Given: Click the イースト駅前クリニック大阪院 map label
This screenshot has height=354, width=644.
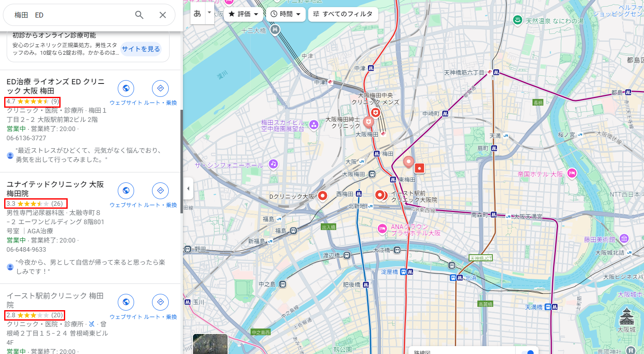Looking at the screenshot, I should 414,197.
